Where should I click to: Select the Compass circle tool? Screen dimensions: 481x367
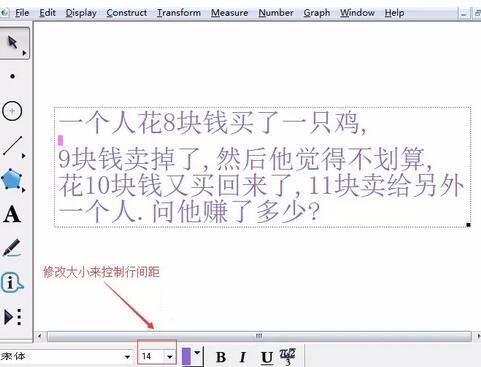(12, 111)
